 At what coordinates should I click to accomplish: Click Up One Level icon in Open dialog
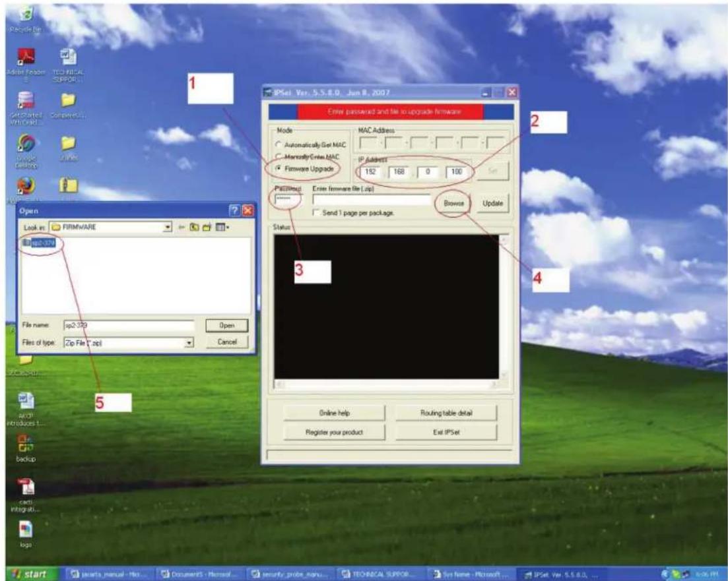coord(194,228)
